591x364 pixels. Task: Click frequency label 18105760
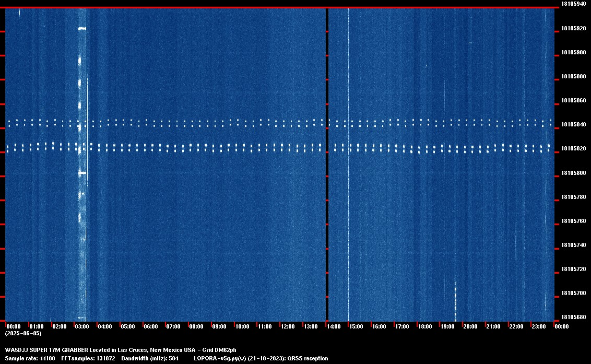573,221
